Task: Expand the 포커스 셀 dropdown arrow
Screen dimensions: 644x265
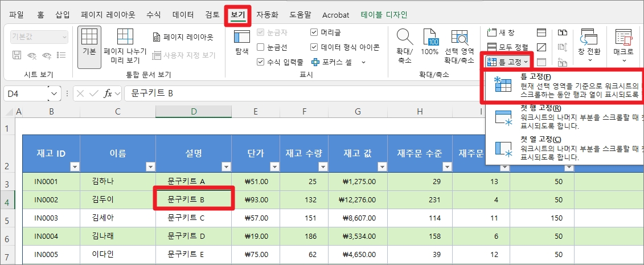Action: point(363,62)
